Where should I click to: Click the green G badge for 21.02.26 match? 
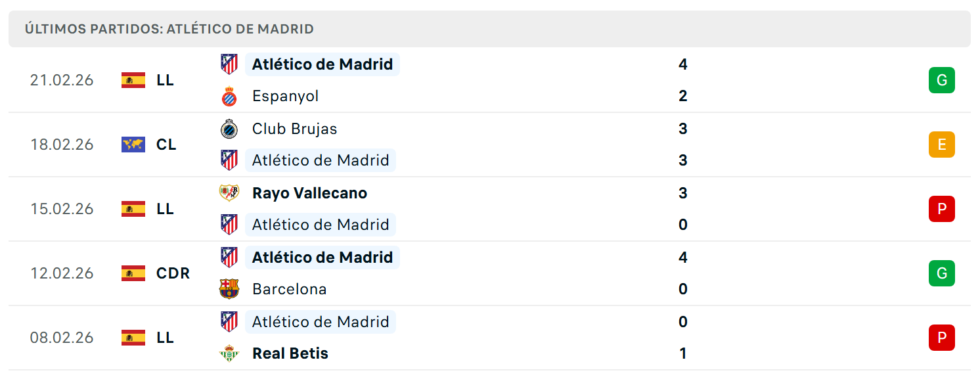click(941, 80)
